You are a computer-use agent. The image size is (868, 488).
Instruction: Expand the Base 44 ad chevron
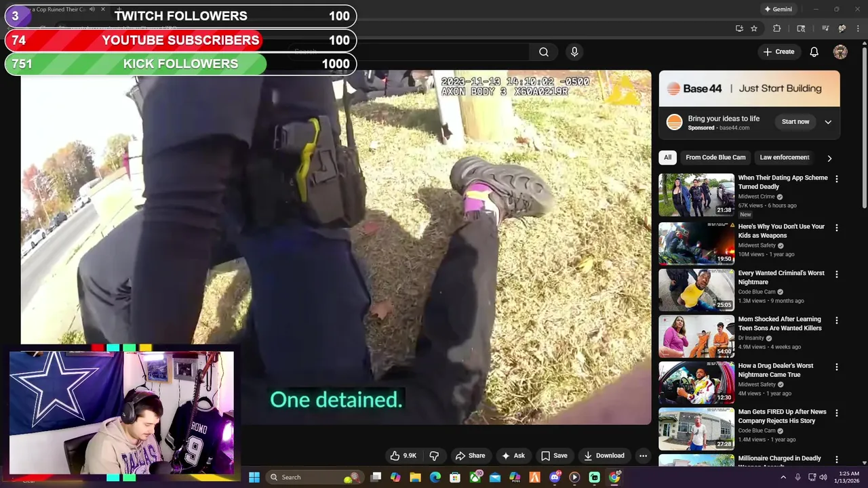(x=828, y=122)
